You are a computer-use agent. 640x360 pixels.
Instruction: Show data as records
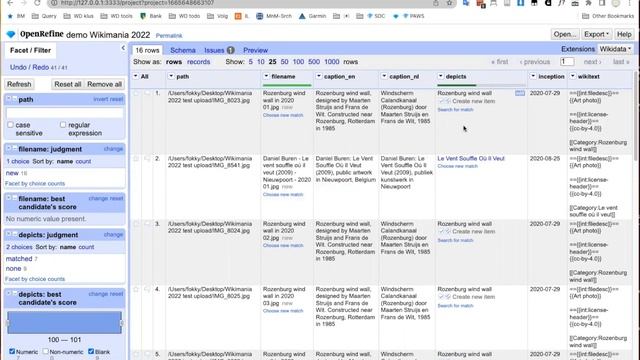[x=198, y=62]
